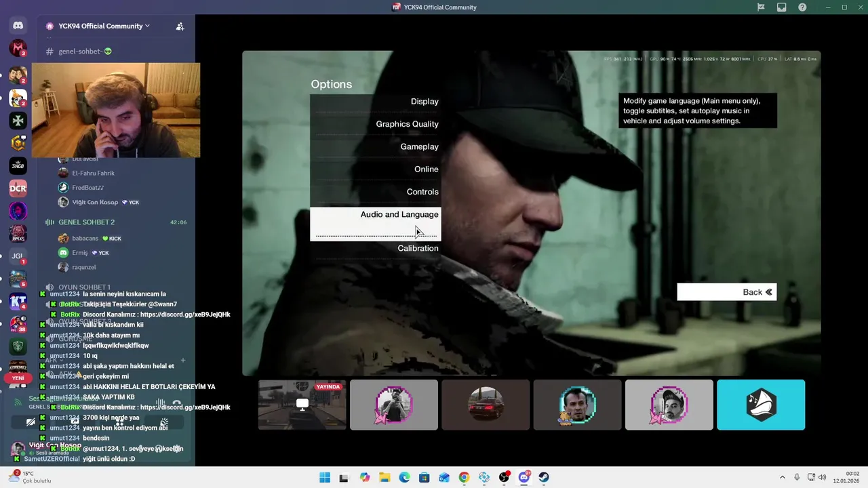
Task: Toggle the soundboard button in voice panel
Action: (164, 422)
